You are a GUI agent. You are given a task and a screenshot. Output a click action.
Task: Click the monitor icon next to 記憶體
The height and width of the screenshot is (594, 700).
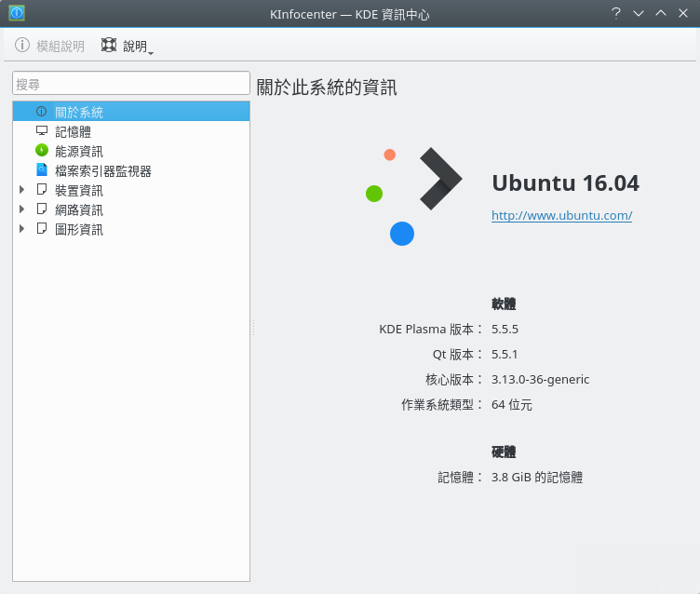[x=42, y=131]
